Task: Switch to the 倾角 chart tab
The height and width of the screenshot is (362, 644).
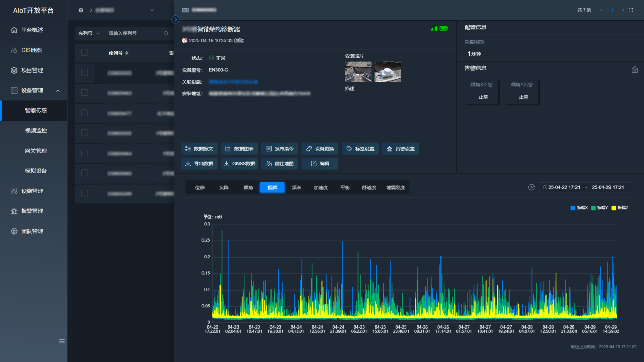Action: pyautogui.click(x=248, y=188)
